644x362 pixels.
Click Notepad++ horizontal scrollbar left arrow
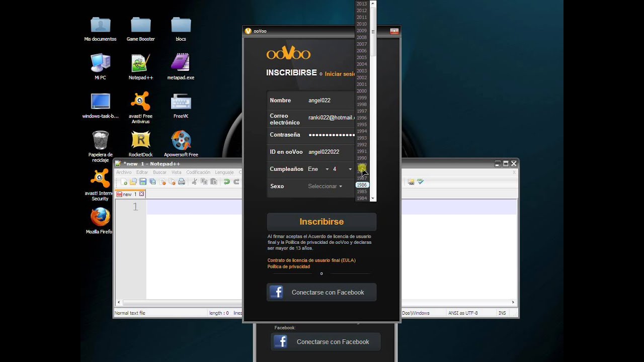[119, 302]
